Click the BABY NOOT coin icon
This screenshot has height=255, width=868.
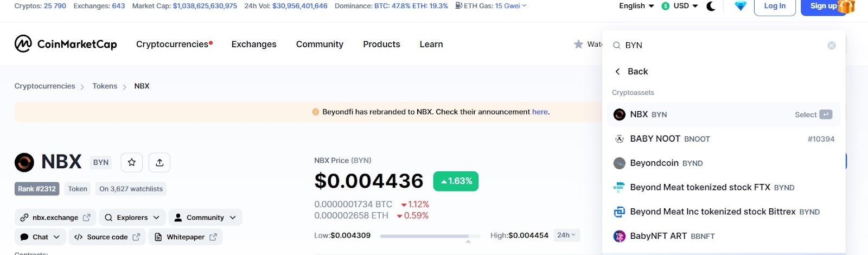click(x=620, y=139)
